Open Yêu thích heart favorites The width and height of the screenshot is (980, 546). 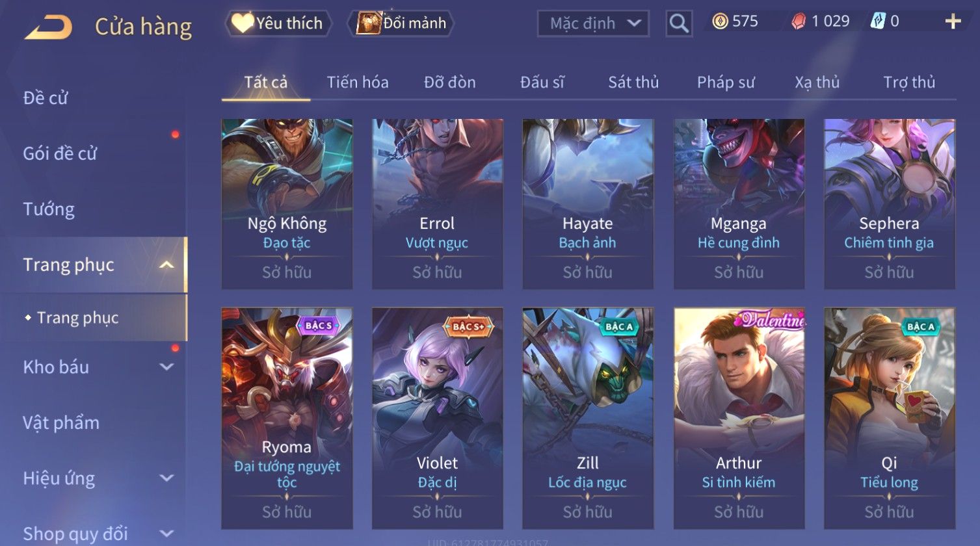pos(278,23)
